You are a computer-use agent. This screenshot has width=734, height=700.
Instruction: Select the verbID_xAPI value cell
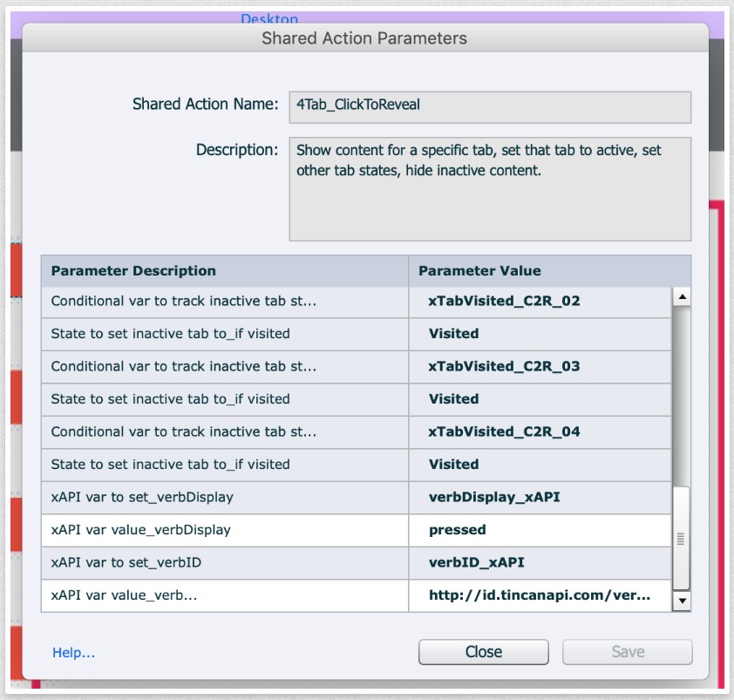(476, 562)
